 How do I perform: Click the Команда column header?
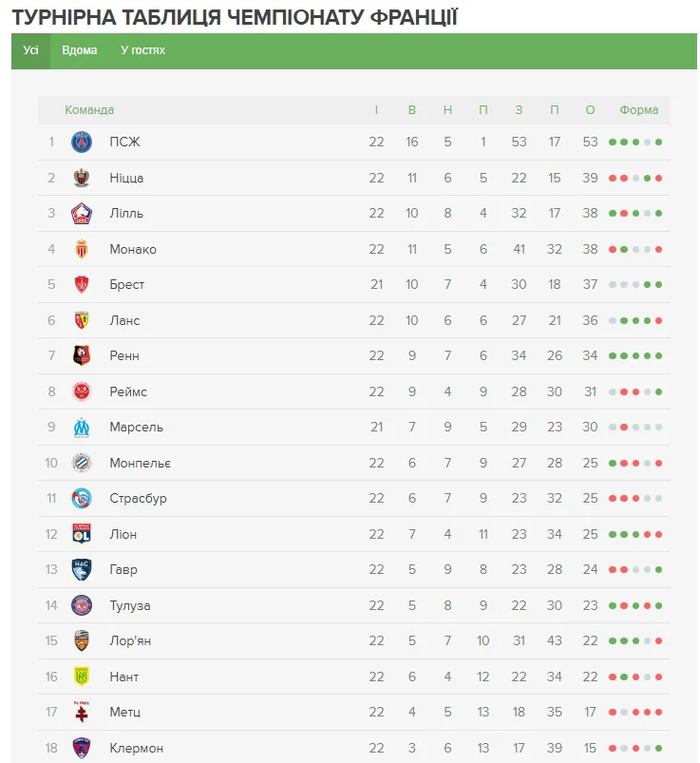[x=89, y=110]
